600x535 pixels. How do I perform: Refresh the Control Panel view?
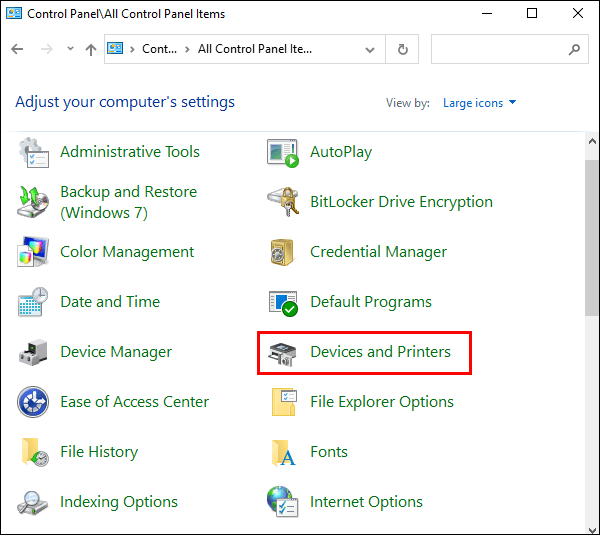[402, 49]
